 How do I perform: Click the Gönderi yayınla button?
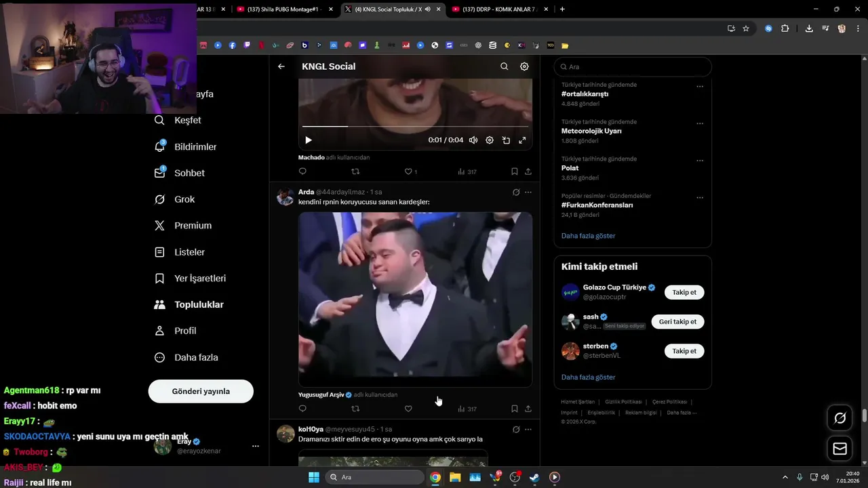click(201, 391)
